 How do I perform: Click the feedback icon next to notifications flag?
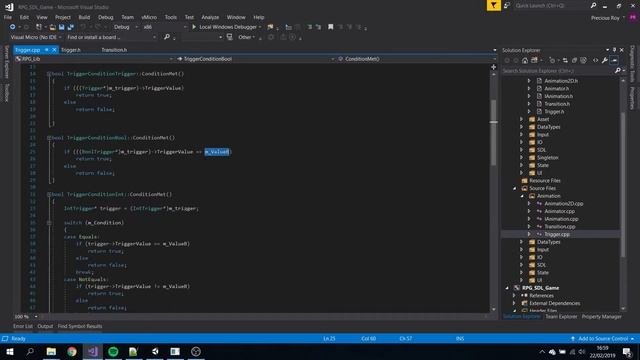pyautogui.click(x=507, y=5)
